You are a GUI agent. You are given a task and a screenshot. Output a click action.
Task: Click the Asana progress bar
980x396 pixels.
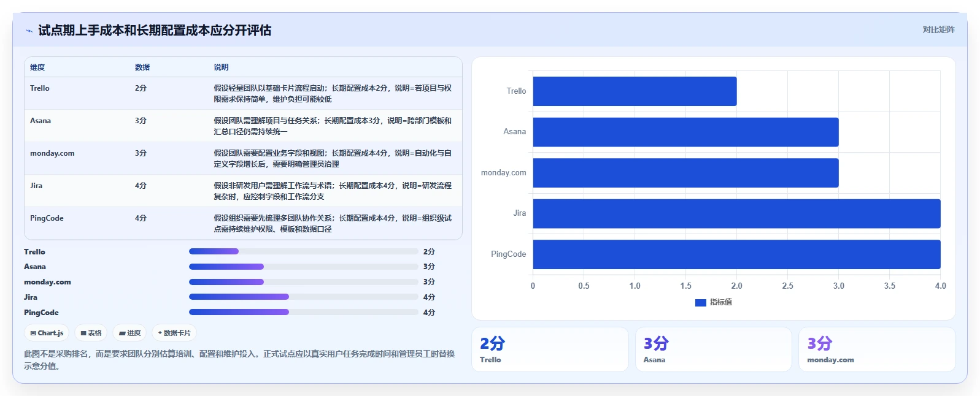point(303,267)
